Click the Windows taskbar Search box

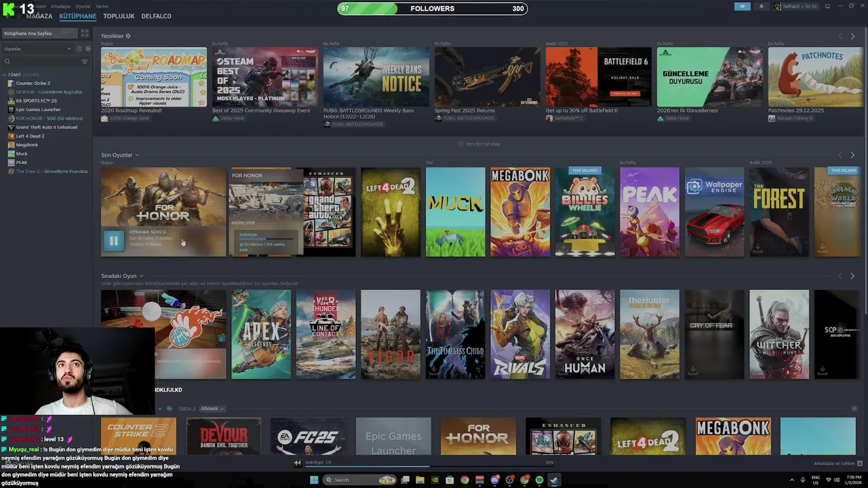point(360,480)
